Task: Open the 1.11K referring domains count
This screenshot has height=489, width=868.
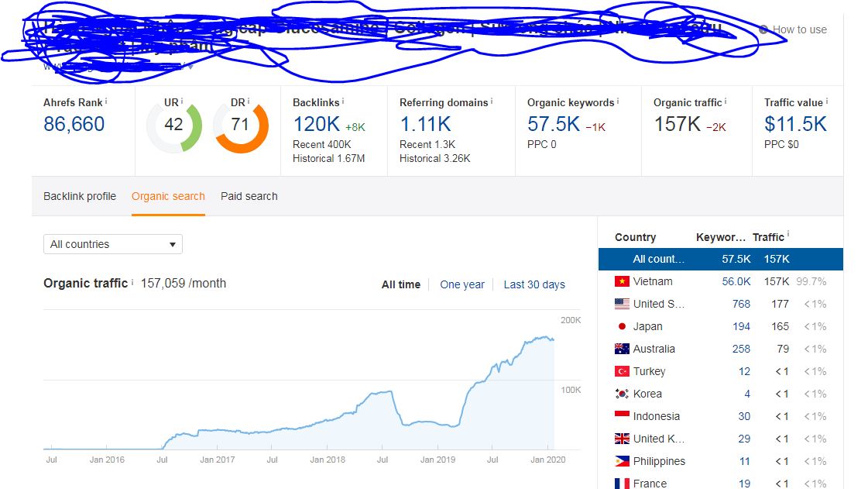Action: tap(426, 124)
